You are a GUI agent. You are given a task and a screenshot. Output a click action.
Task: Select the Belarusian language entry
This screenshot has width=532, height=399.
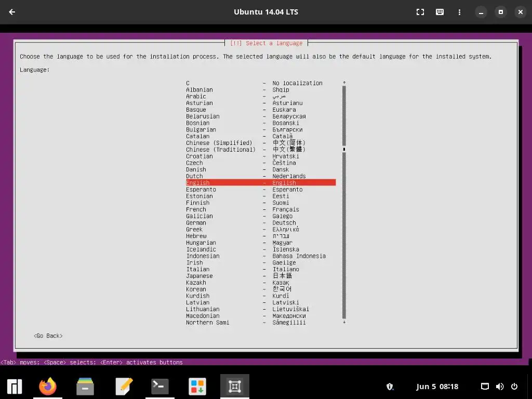(x=261, y=116)
